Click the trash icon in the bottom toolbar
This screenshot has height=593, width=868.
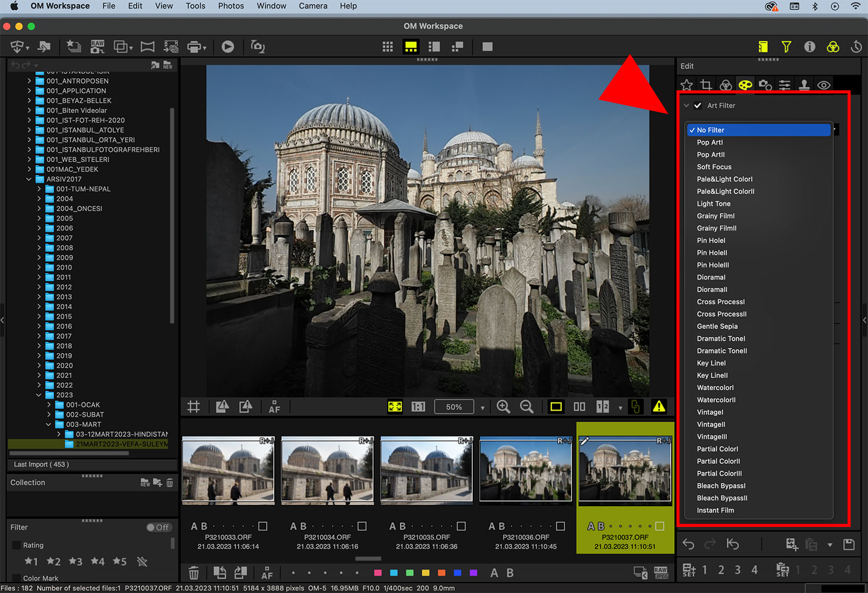pyautogui.click(x=194, y=573)
